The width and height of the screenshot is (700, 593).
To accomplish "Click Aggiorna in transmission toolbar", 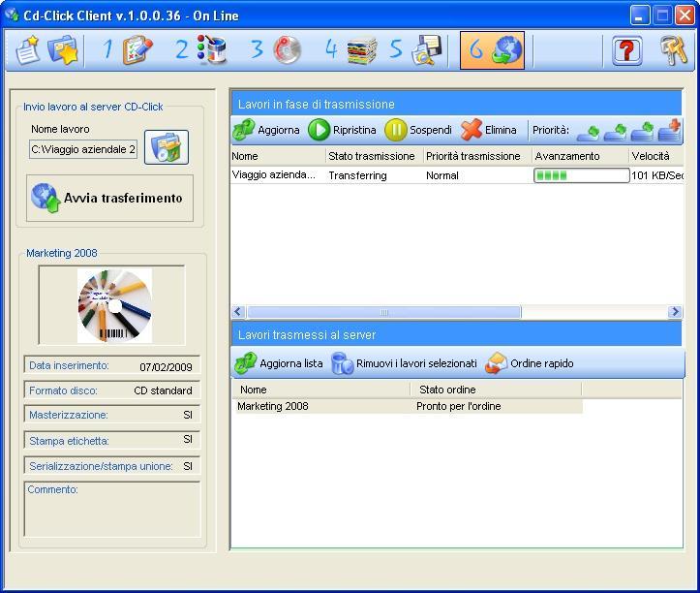I will tap(267, 130).
